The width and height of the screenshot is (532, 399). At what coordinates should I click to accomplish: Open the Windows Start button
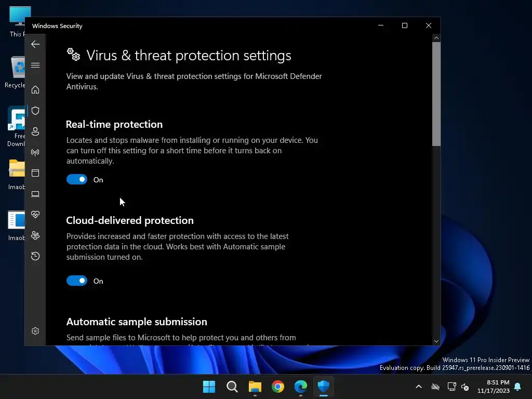pyautogui.click(x=209, y=387)
